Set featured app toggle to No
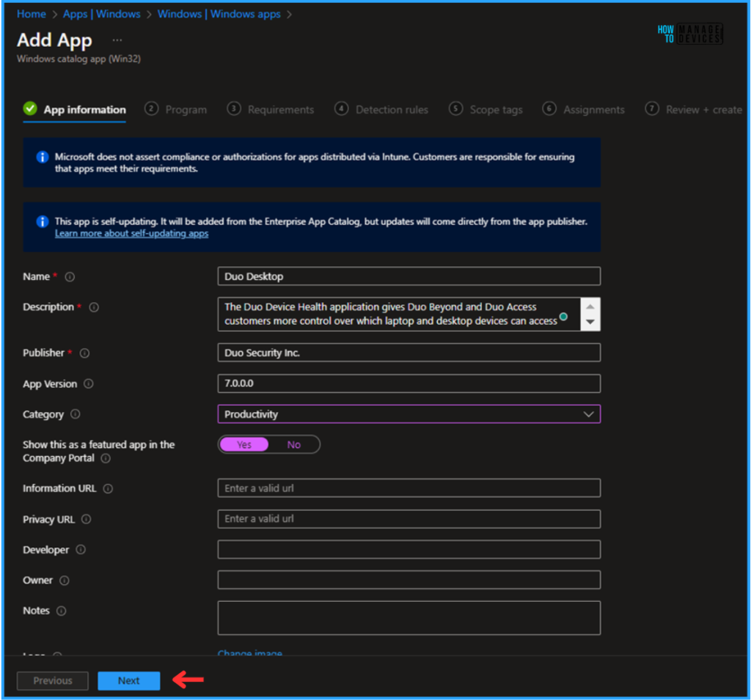The image size is (751, 700). click(293, 444)
